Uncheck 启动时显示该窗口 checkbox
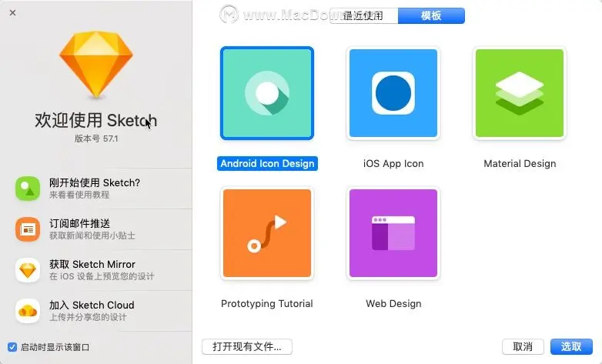 point(12,347)
